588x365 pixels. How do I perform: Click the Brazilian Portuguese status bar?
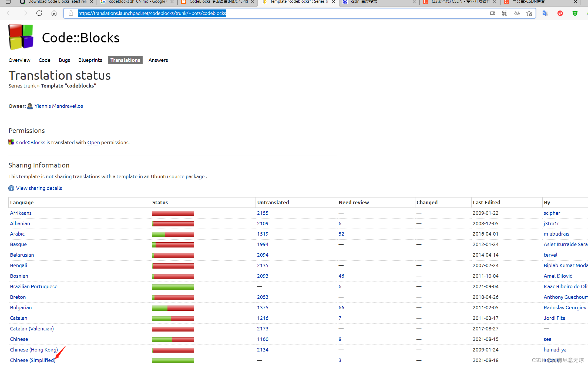[173, 287]
